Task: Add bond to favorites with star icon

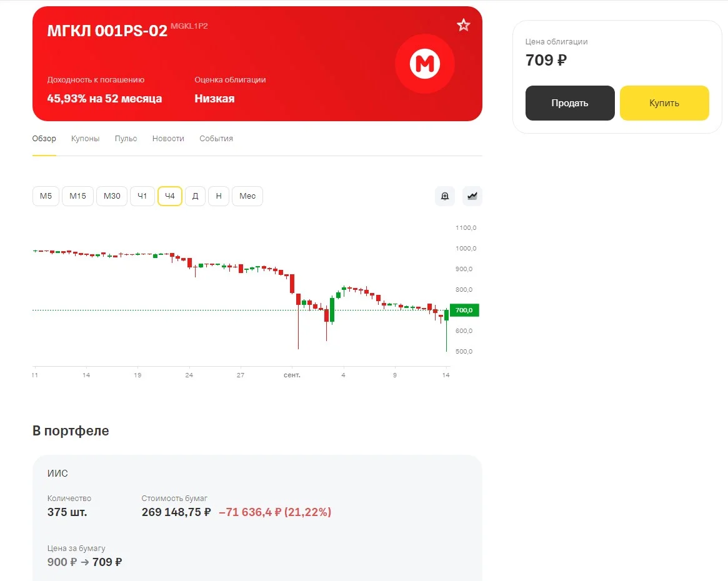Action: coord(463,25)
